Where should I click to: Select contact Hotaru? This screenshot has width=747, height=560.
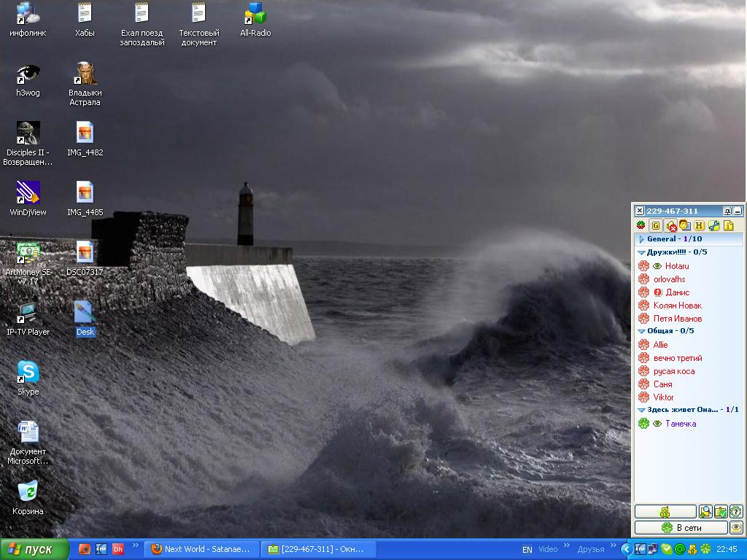click(677, 265)
